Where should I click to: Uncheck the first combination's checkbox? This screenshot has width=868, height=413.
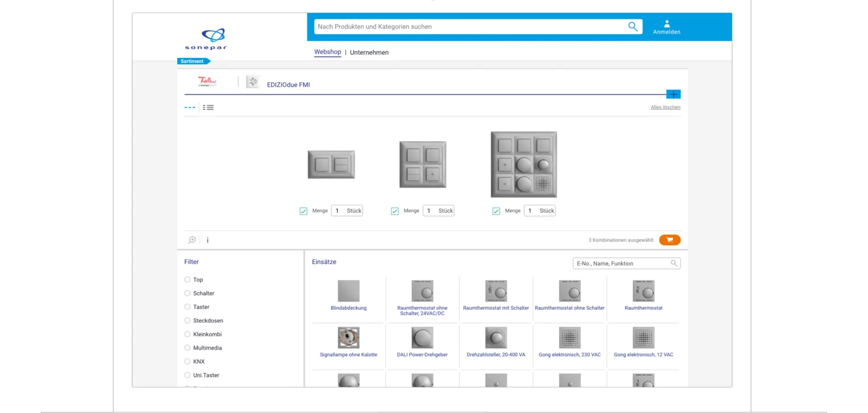point(304,211)
